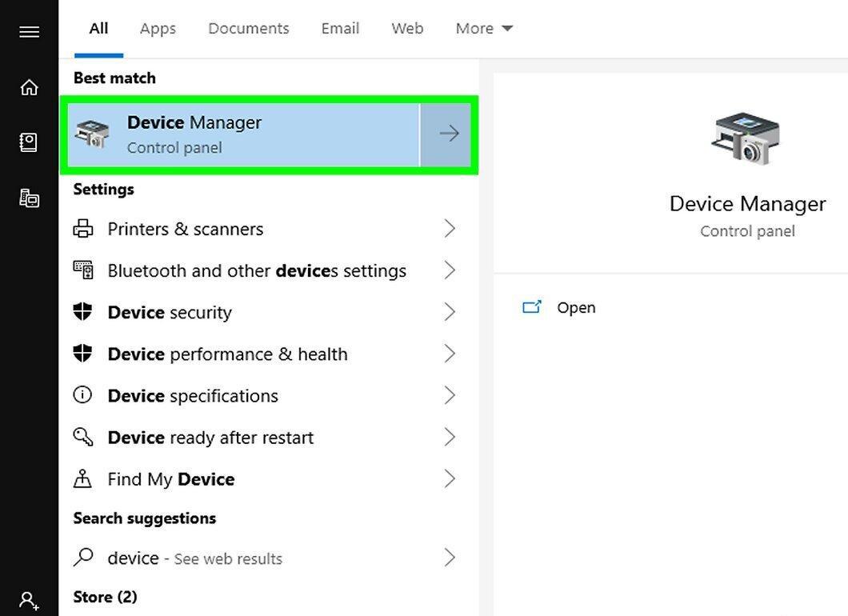
Task: Click the Open action icon
Action: [532, 307]
